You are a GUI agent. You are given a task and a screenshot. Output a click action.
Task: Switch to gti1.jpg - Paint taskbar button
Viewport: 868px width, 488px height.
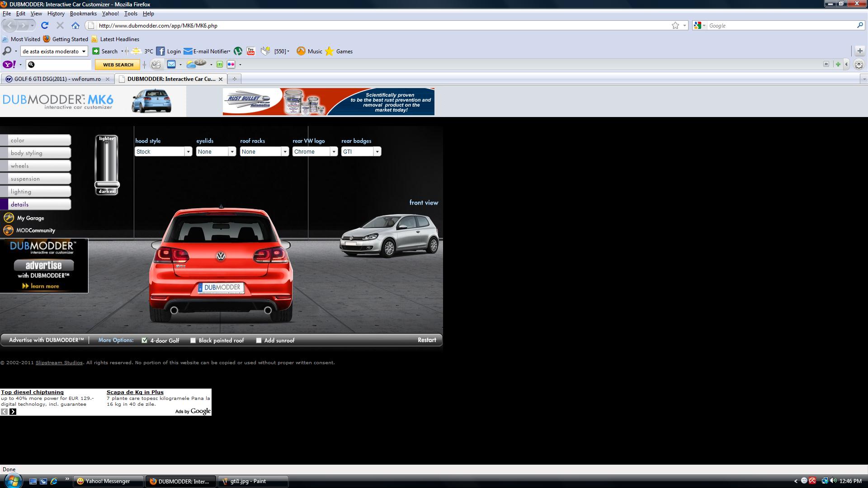(253, 481)
